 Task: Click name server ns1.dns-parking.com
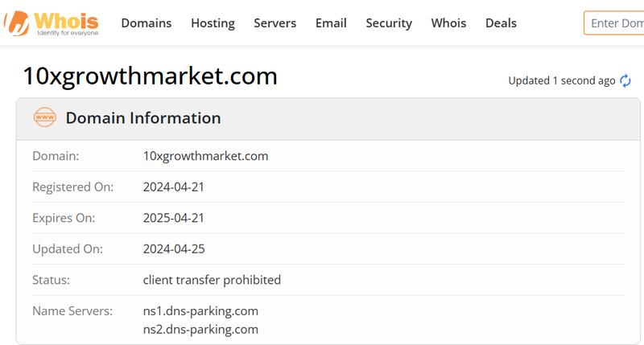tap(200, 311)
